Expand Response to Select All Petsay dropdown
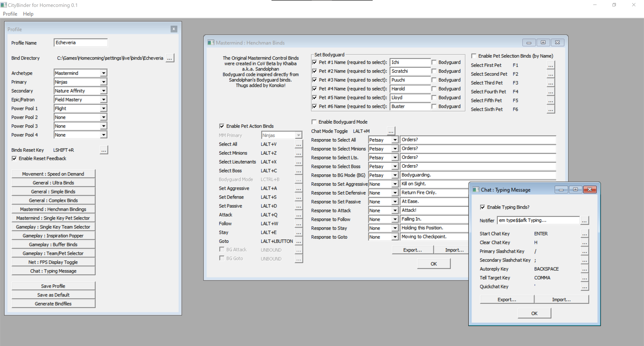The width and height of the screenshot is (644, 346). (x=394, y=140)
